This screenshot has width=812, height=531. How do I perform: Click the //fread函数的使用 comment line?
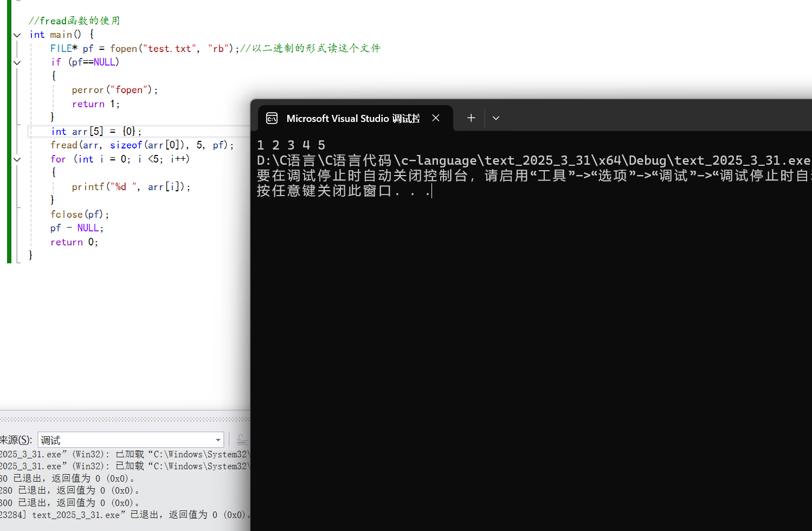click(74, 21)
